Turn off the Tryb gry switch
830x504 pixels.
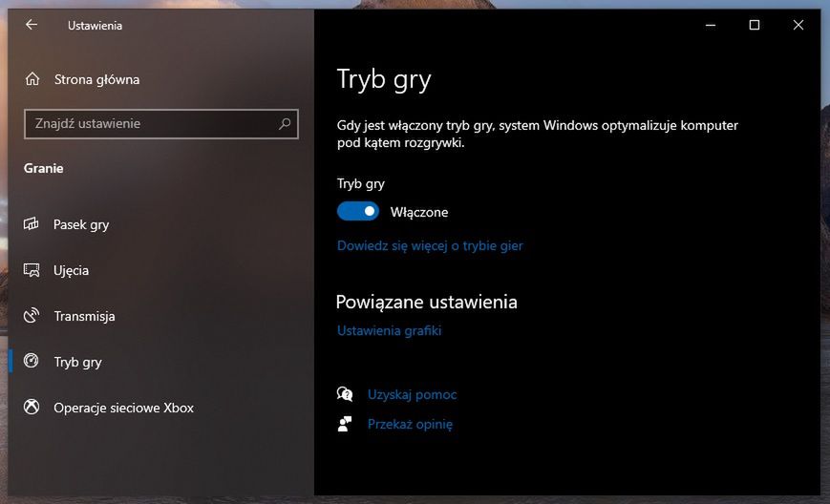click(358, 212)
